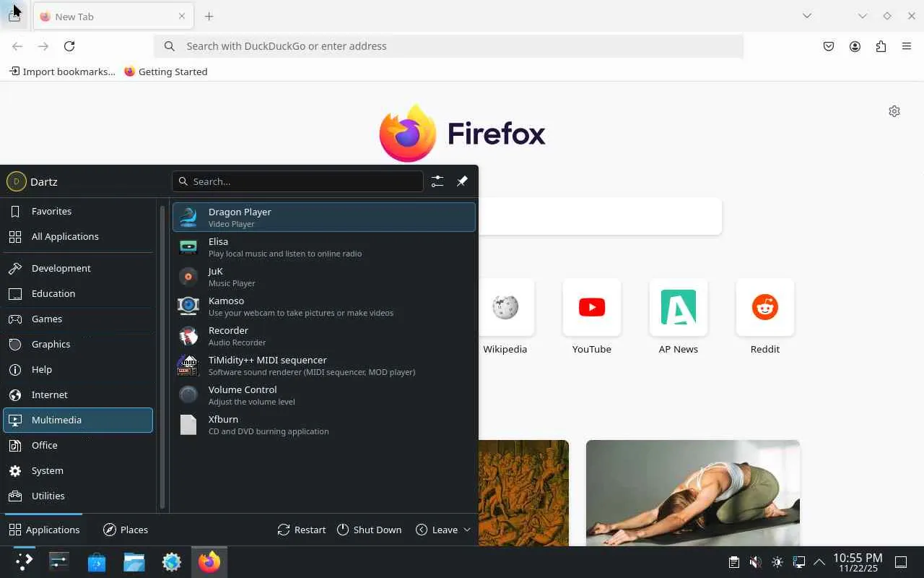
Task: Select the New Tab browser tab
Action: (x=113, y=17)
